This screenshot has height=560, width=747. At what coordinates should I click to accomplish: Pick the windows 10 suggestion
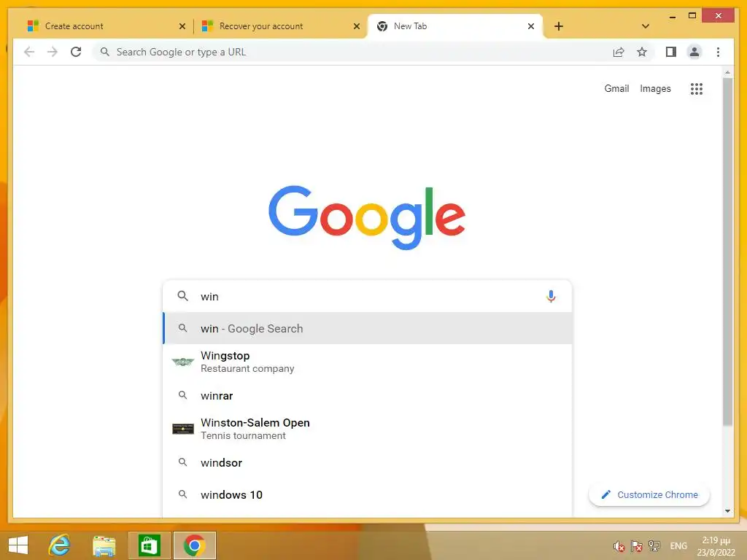pyautogui.click(x=367, y=495)
